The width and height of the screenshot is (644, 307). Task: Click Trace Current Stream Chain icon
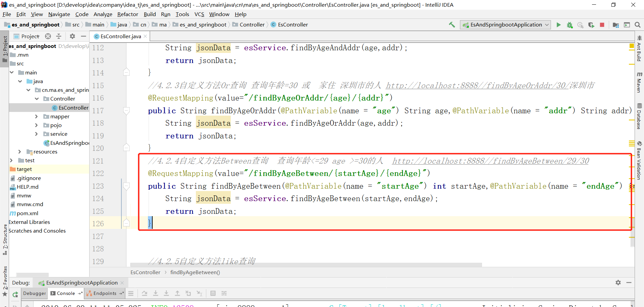[x=224, y=293]
